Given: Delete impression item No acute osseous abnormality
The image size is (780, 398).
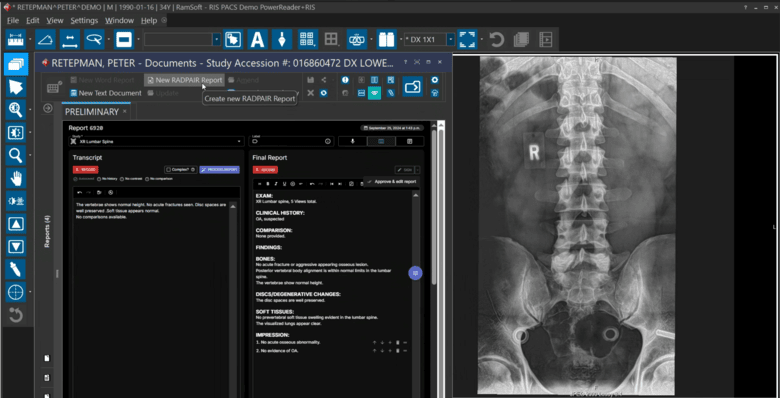Looking at the screenshot, I should point(397,343).
